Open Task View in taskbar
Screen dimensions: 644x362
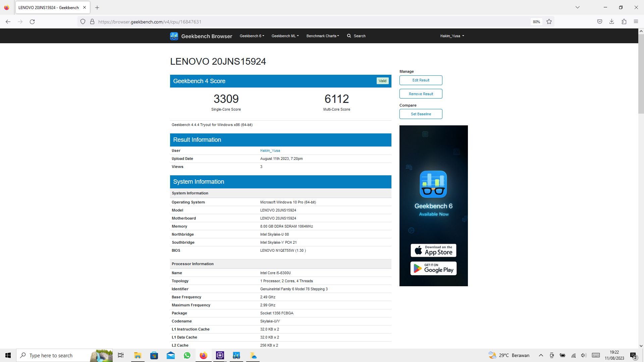[x=121, y=355]
